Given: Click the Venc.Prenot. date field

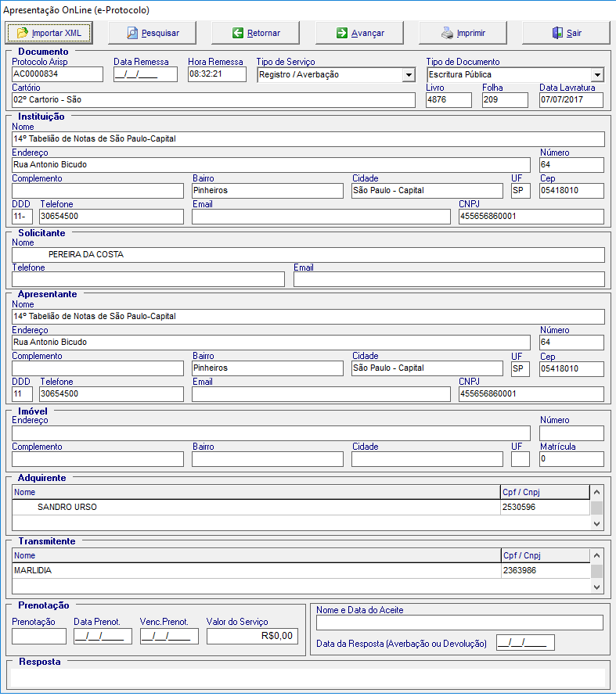Looking at the screenshot, I should tap(169, 637).
